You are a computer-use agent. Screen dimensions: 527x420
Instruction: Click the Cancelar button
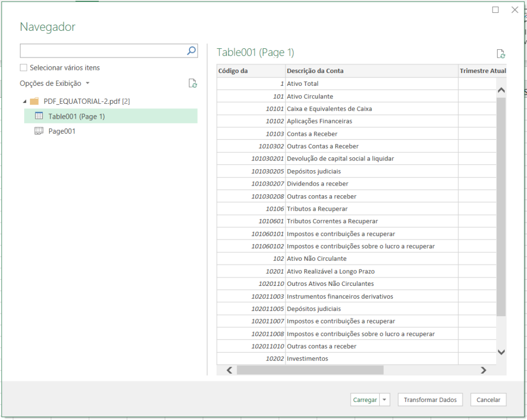(x=488, y=399)
